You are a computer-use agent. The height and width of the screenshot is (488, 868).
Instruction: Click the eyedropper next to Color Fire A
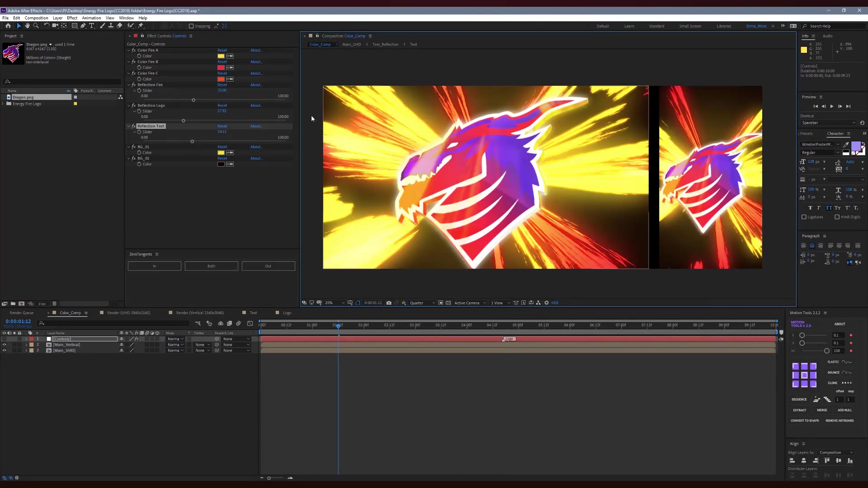(x=230, y=56)
